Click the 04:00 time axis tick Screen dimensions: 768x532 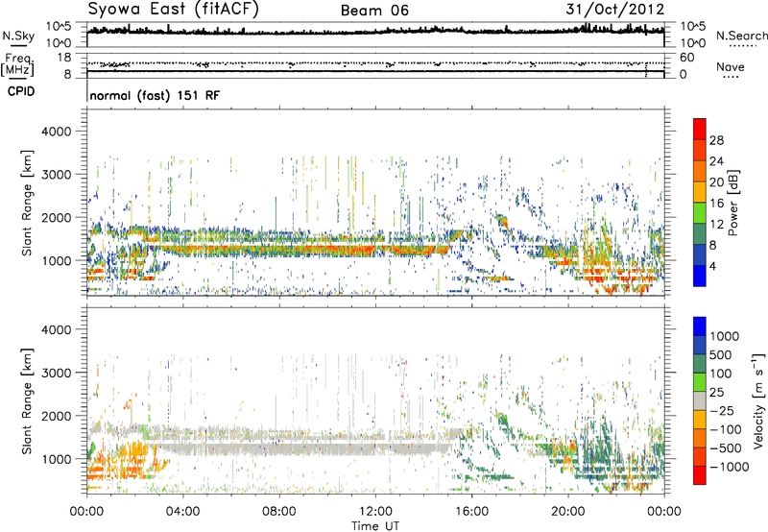pos(182,512)
